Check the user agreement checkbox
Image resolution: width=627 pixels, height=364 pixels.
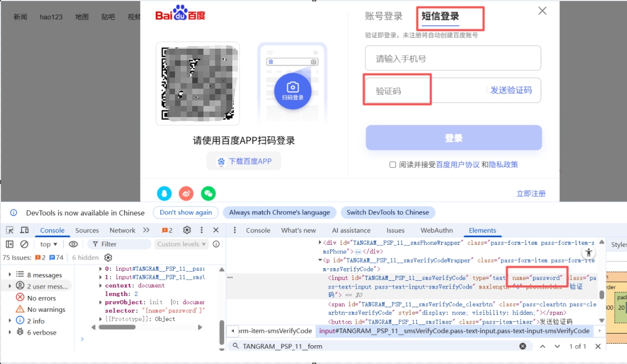tap(393, 164)
